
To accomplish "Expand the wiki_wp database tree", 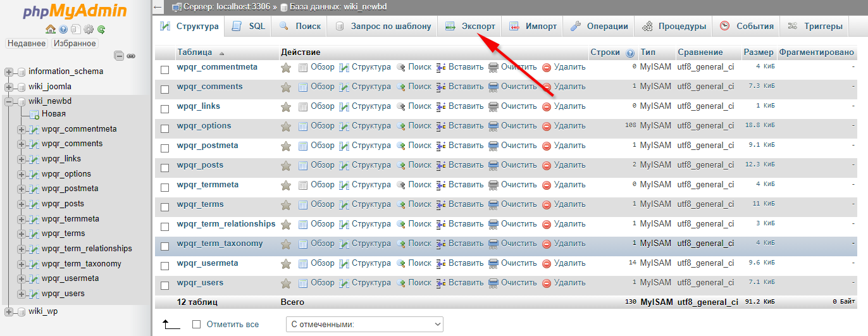I will (x=9, y=311).
